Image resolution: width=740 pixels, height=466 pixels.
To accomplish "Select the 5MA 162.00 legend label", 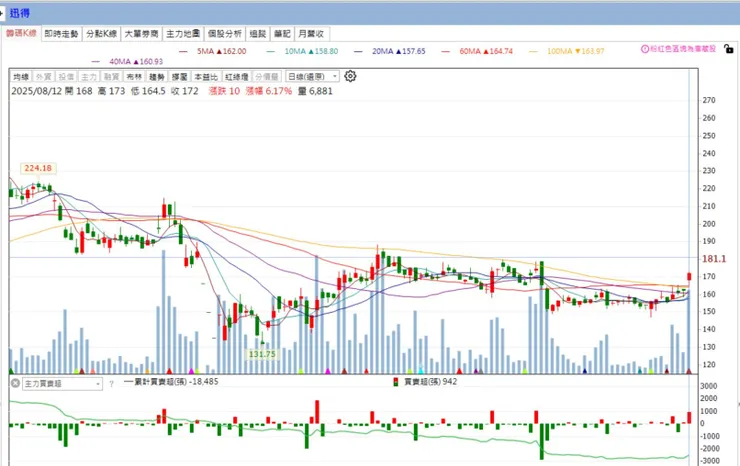I will tap(222, 51).
